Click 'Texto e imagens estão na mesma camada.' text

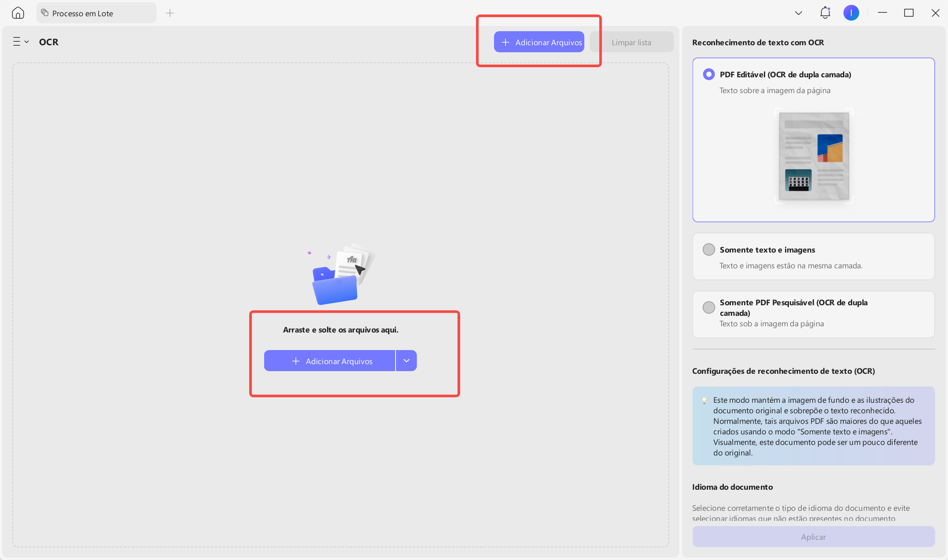(x=791, y=266)
